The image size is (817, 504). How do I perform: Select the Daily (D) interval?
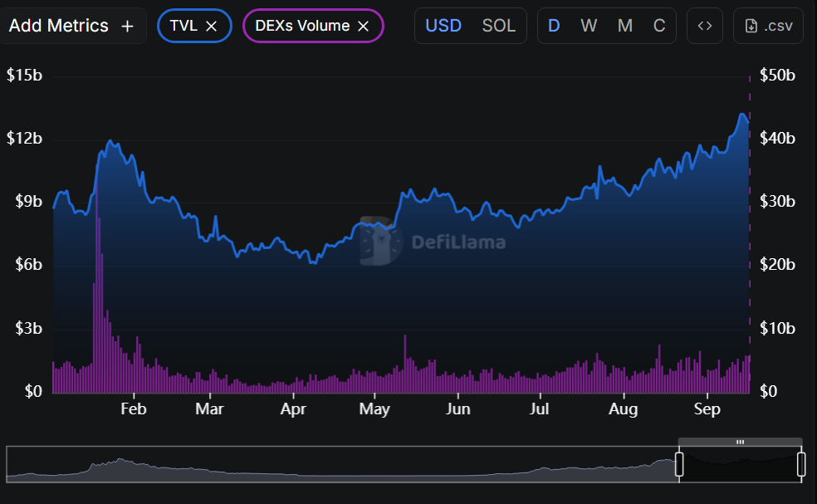[x=554, y=26]
